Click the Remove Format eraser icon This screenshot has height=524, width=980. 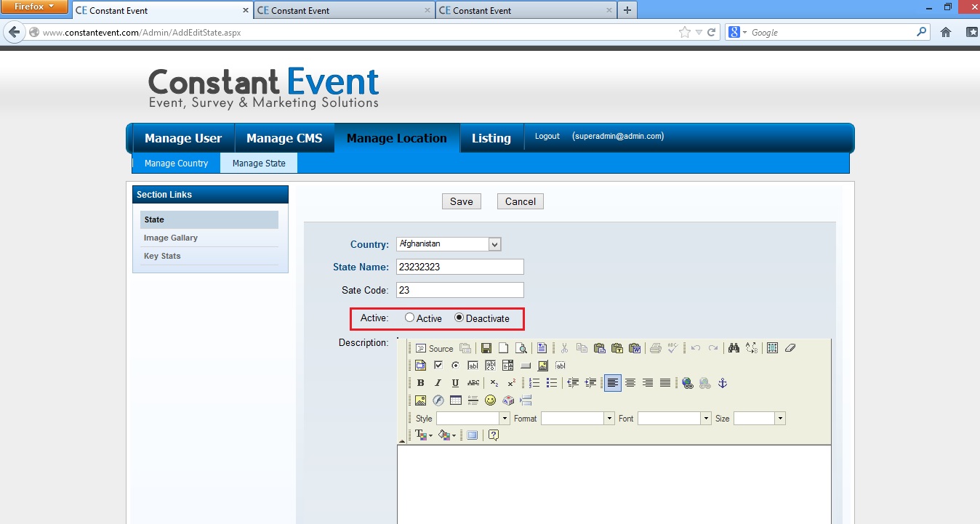pos(790,348)
